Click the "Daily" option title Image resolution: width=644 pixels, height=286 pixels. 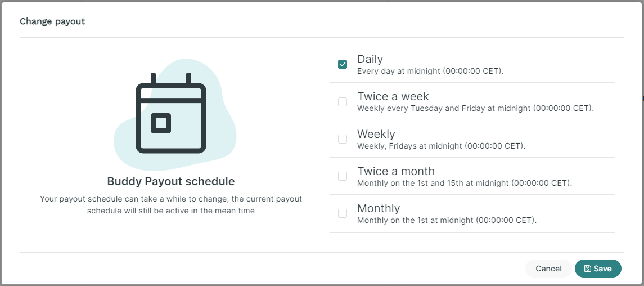pos(370,59)
